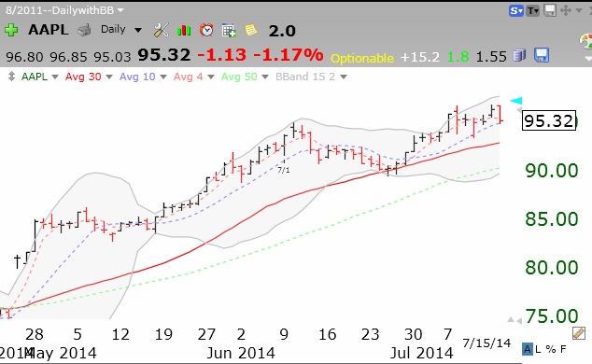592x364 pixels.
Task: Click the boxed 95.32 price label on axis
Action: point(549,120)
